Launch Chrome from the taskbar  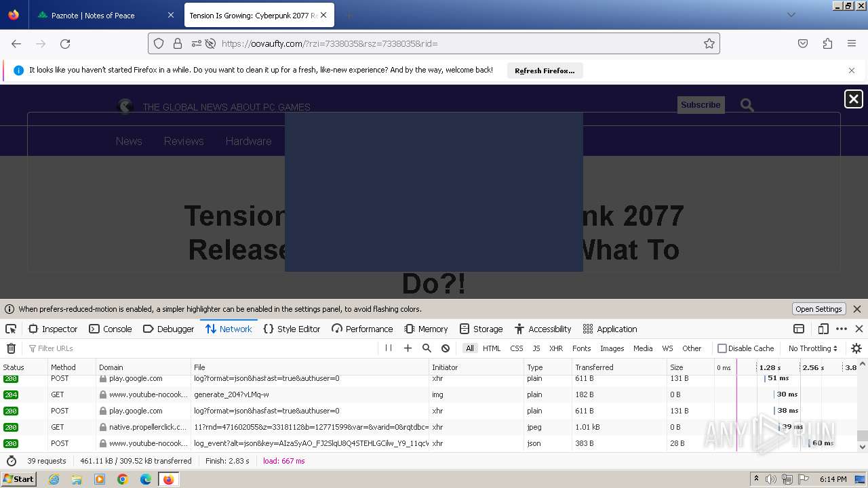(123, 479)
